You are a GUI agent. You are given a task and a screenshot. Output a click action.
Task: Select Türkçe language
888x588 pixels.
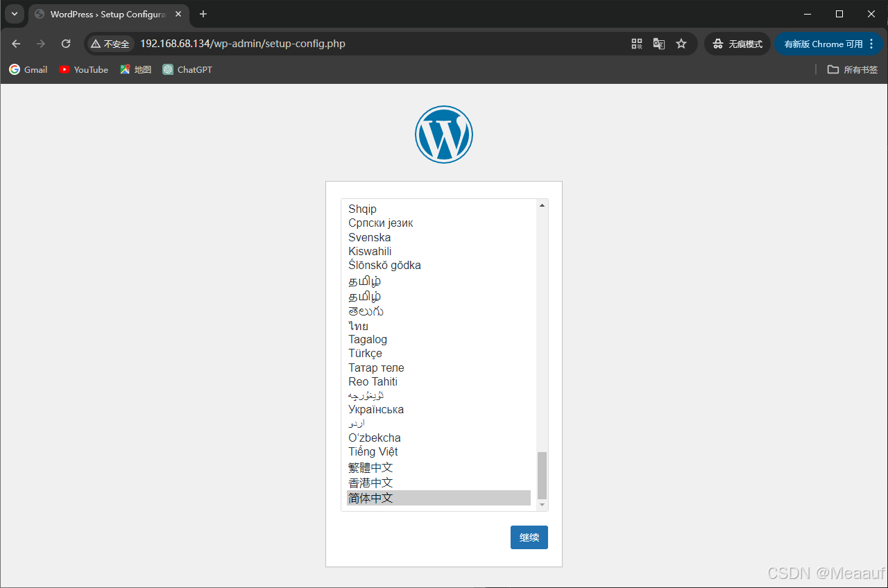[x=438, y=353]
